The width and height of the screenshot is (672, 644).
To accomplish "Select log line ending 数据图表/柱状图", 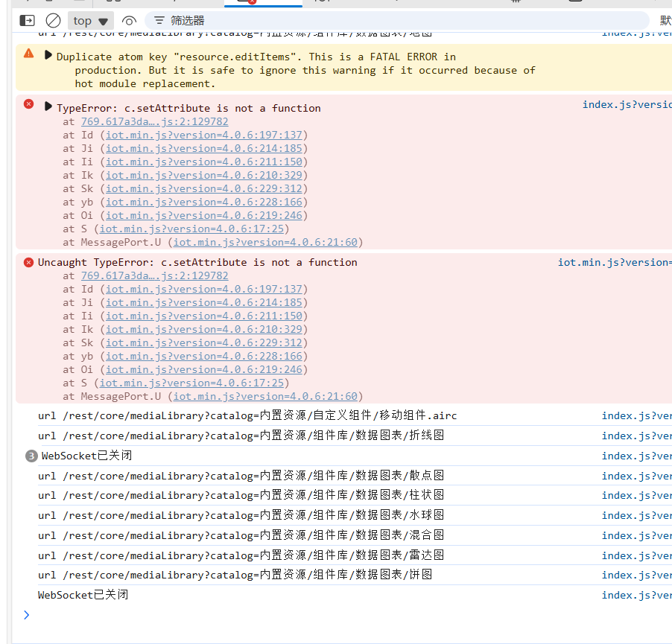I will coord(241,495).
